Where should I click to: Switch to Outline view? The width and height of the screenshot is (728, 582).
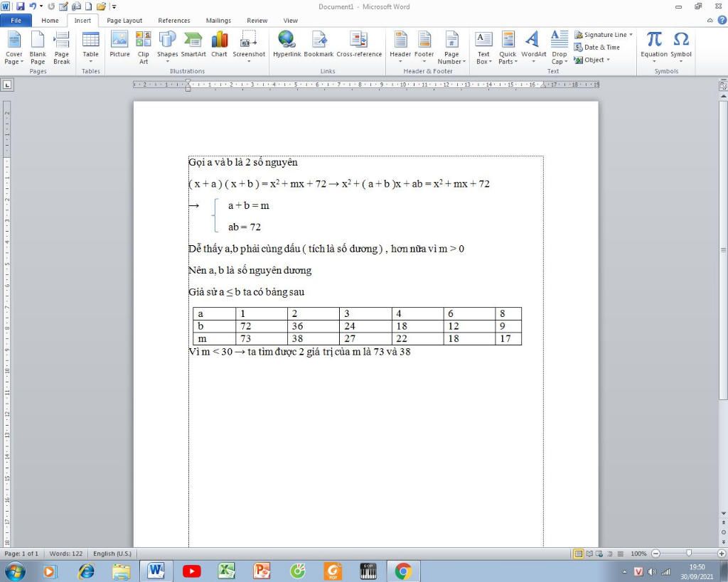(x=610, y=554)
